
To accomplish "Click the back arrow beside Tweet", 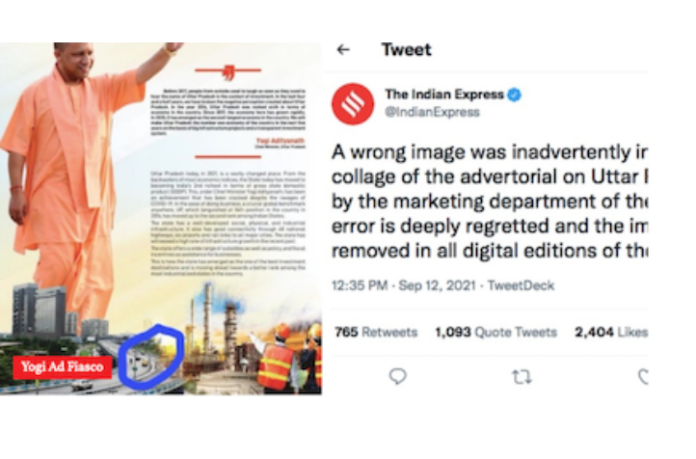I will pos(344,50).
